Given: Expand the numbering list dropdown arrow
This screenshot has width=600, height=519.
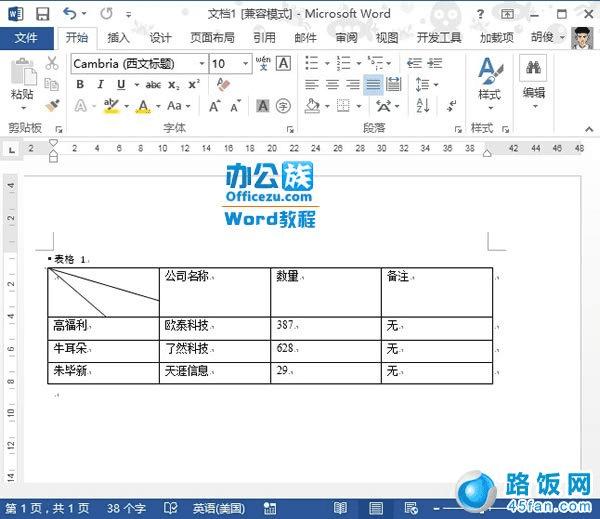Looking at the screenshot, I should 359,63.
